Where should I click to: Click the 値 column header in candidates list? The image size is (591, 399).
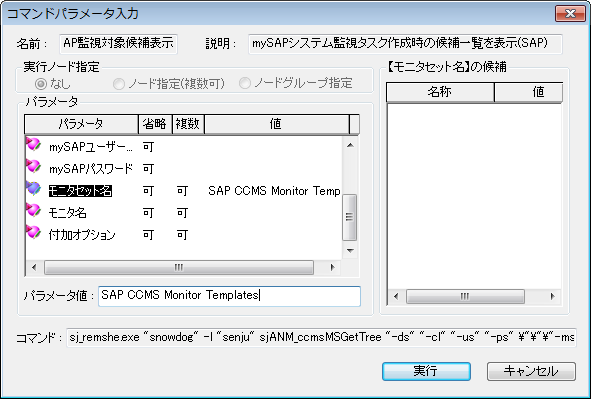click(x=528, y=92)
